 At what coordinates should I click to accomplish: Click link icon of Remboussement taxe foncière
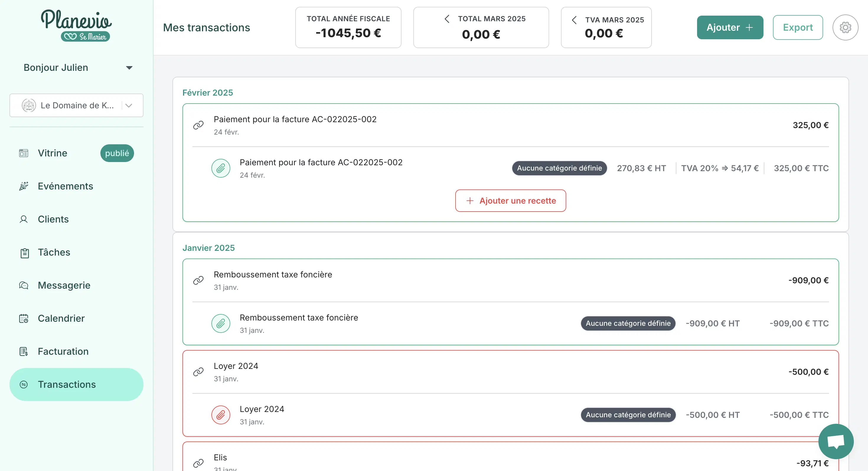[x=198, y=280]
